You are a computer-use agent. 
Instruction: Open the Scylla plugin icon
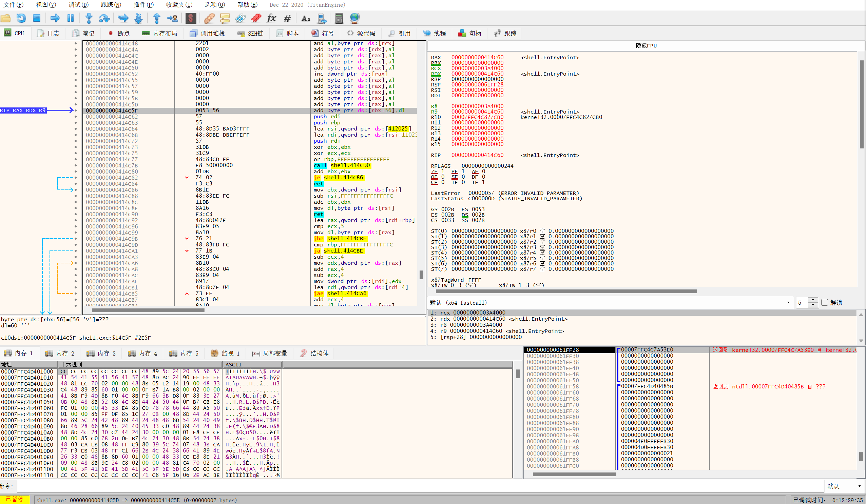[x=191, y=18]
